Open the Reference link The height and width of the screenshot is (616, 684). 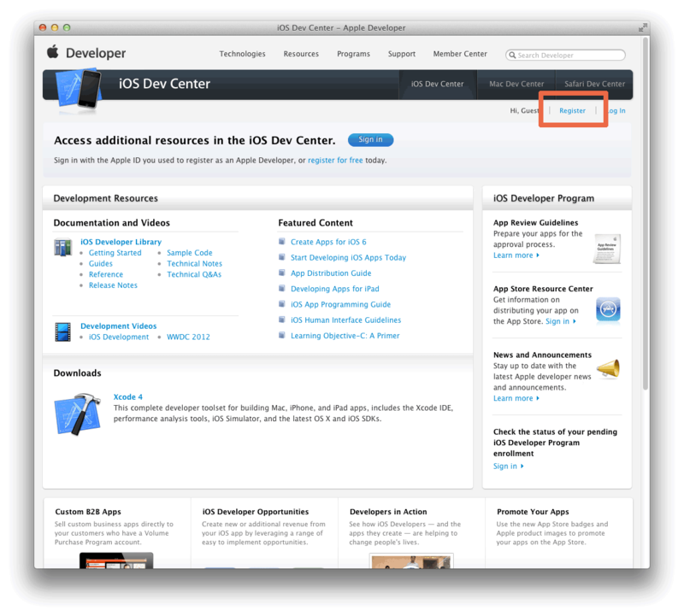(x=106, y=274)
